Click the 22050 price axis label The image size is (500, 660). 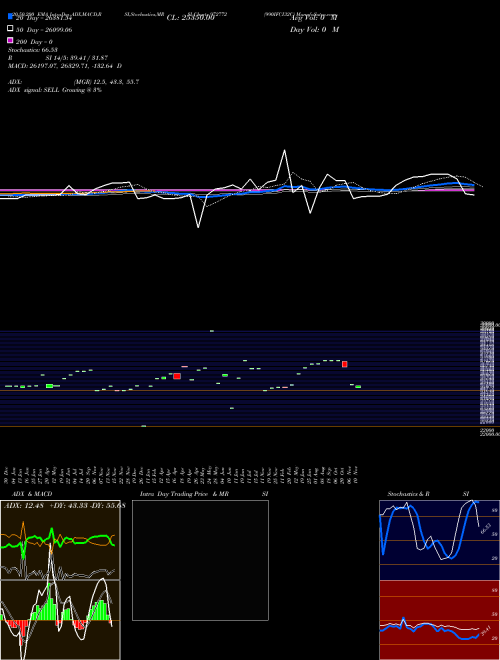coord(487,430)
